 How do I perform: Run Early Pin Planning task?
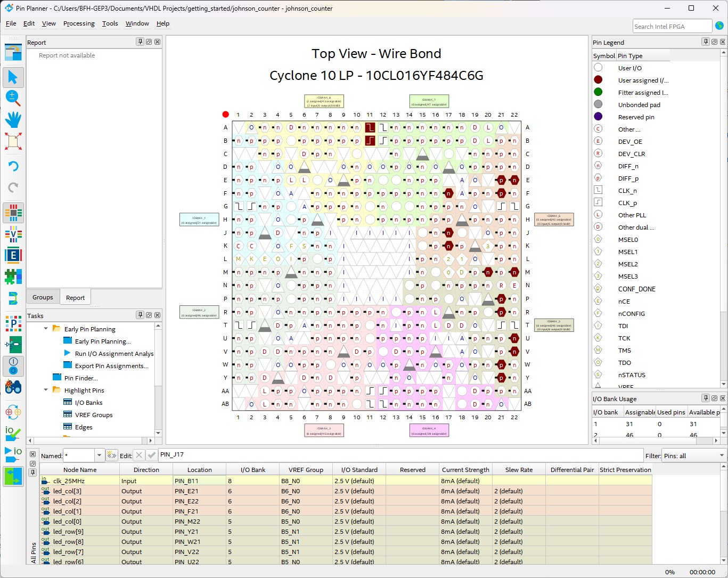pos(103,341)
